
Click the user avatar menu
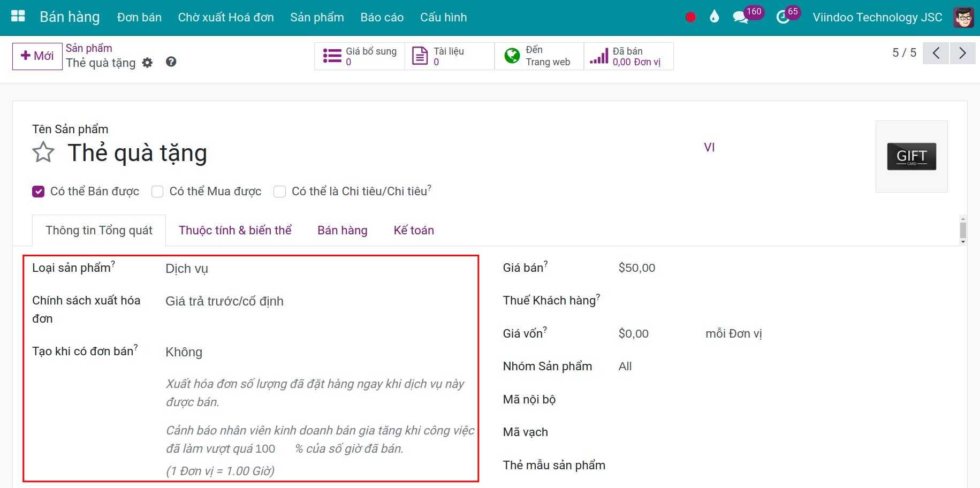(963, 17)
